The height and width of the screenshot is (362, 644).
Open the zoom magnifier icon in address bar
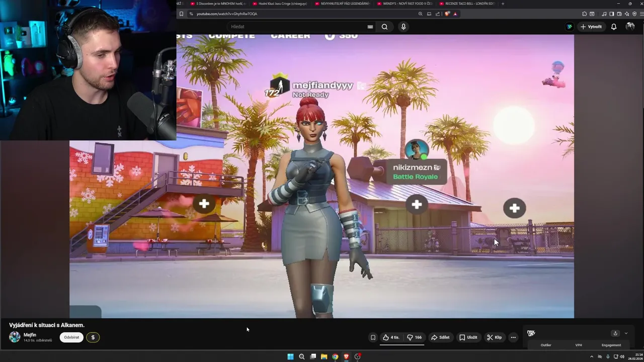point(421,14)
